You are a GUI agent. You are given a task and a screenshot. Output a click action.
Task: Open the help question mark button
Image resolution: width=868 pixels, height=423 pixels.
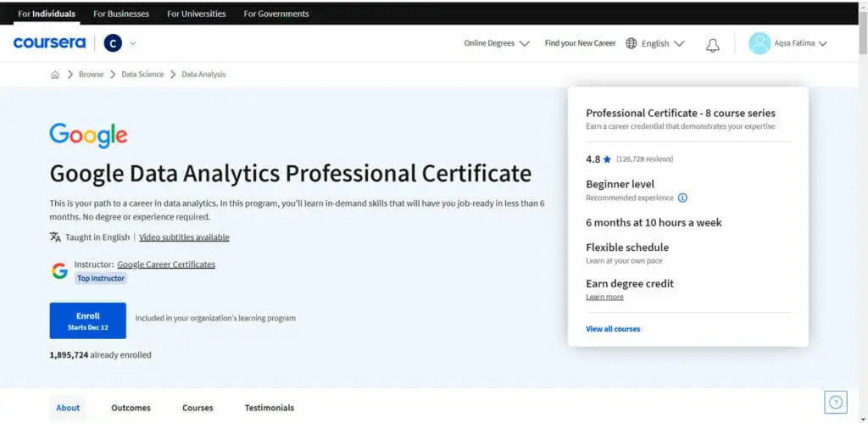click(836, 402)
